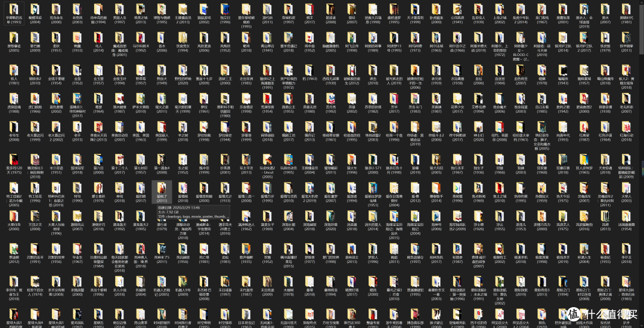This screenshot has height=328, width=644.
Task: Open the 独立日 (1996) folder
Action: click(225, 14)
